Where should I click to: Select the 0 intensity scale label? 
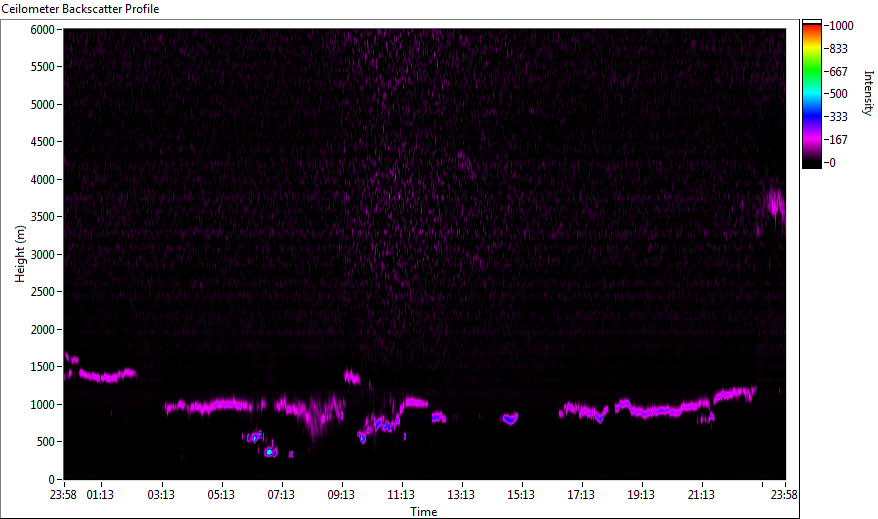point(832,163)
